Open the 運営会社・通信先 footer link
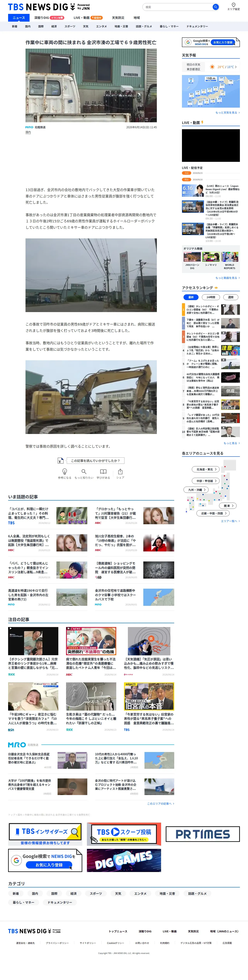 pyautogui.click(x=25, y=943)
